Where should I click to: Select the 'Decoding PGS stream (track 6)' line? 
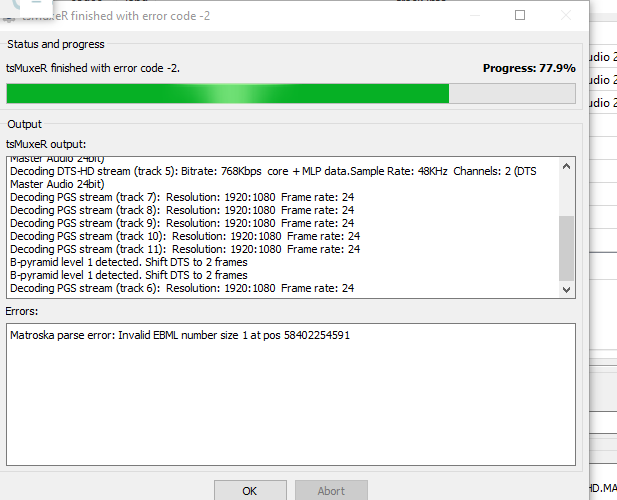182,288
